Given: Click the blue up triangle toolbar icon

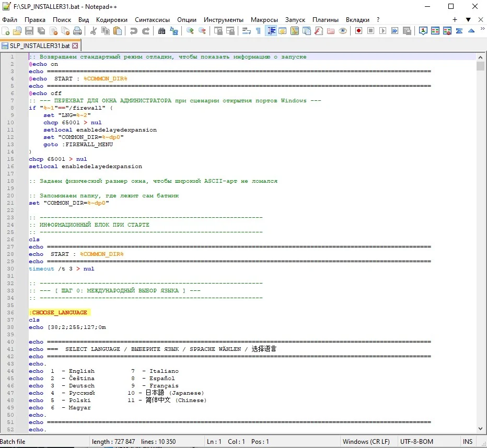Looking at the screenshot, I should click(471, 31).
